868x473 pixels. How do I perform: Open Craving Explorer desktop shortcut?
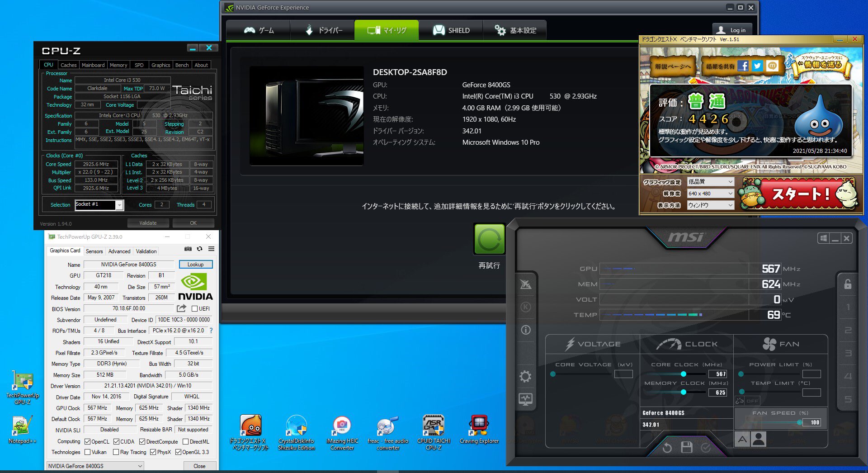click(479, 430)
